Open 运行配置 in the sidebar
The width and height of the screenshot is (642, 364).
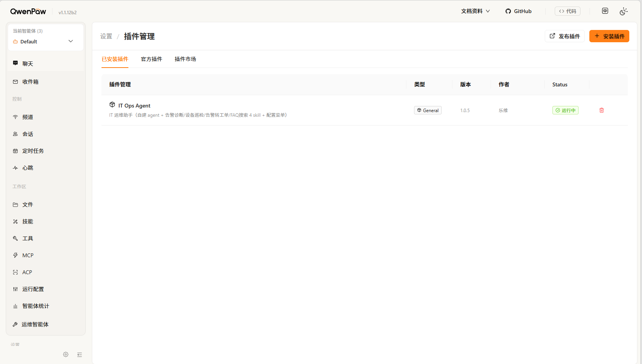pos(46,289)
